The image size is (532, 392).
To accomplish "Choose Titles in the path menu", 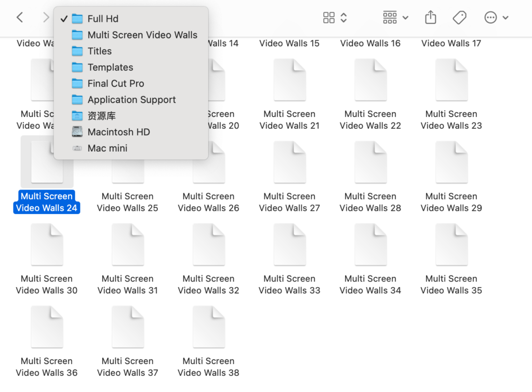I will [99, 51].
